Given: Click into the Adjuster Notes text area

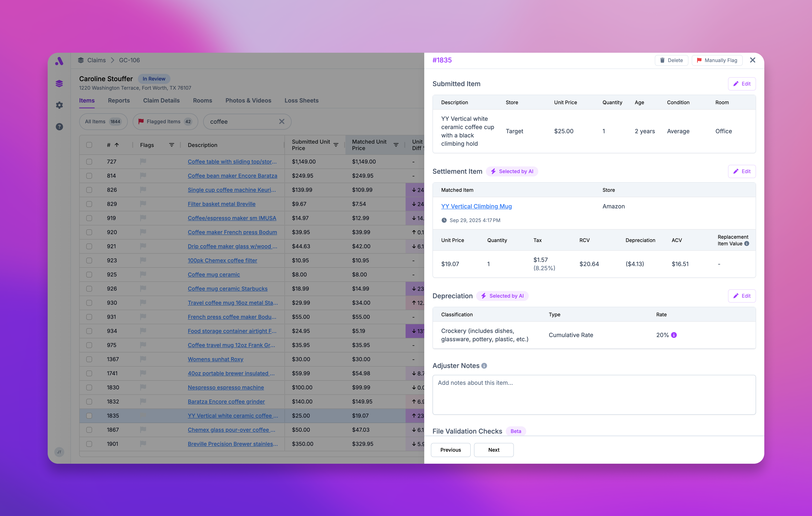Looking at the screenshot, I should 593,395.
